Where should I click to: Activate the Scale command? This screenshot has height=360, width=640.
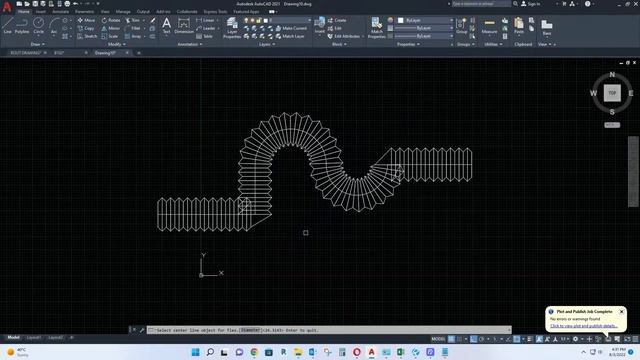110,36
